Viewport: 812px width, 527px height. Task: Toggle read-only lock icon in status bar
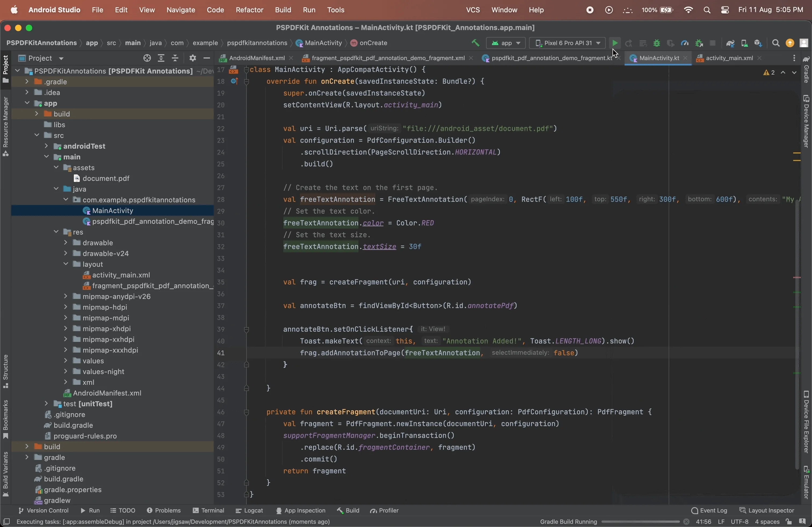pos(788,522)
